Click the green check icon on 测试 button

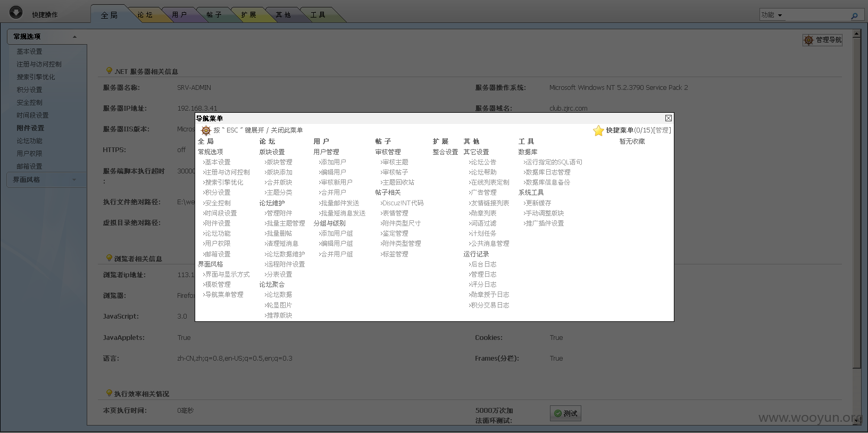point(557,413)
